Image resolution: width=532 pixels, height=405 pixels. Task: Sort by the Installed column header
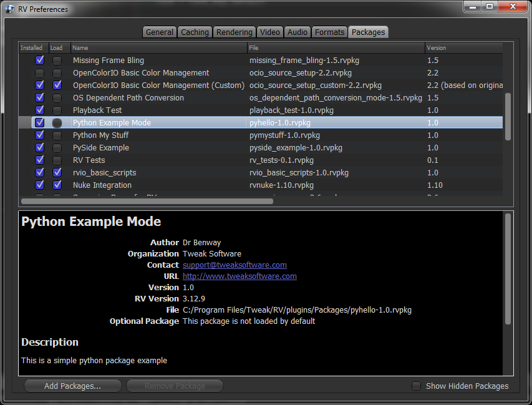click(34, 48)
